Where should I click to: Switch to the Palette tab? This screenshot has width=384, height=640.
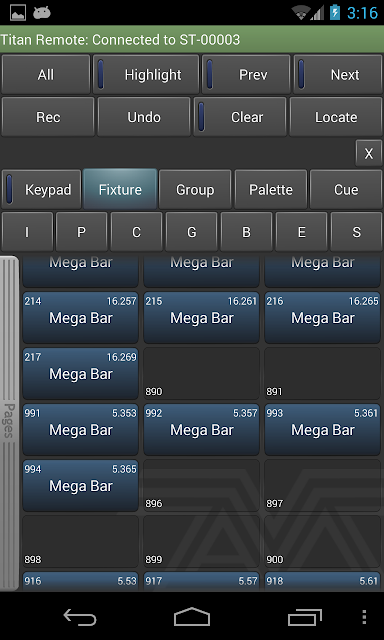pos(271,190)
